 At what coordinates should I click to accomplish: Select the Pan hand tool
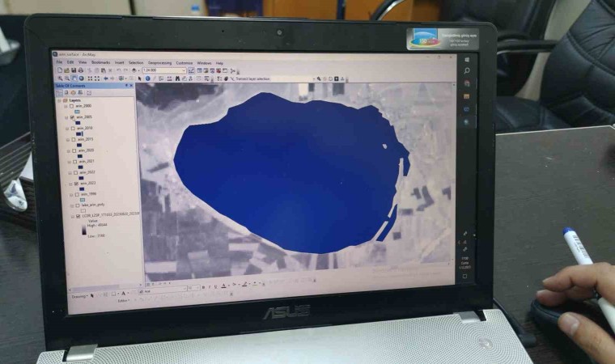[x=74, y=78]
